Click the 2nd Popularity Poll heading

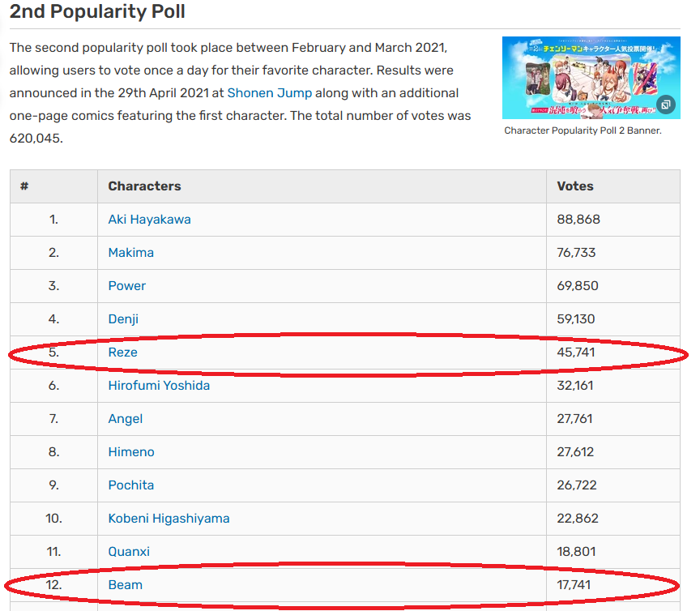(97, 12)
